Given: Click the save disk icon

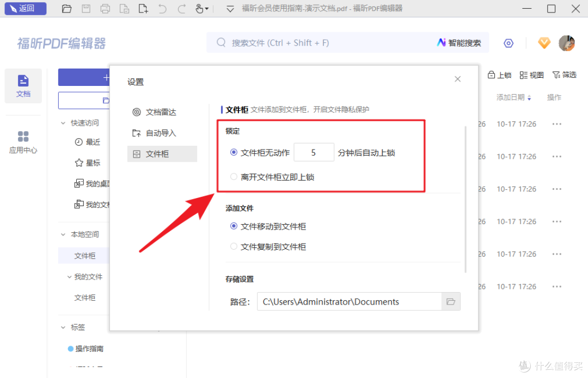Looking at the screenshot, I should click(x=86, y=8).
